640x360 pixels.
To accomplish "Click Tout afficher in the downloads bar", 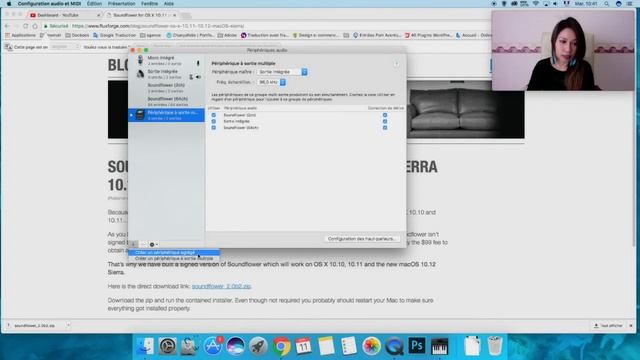I will 608,326.
